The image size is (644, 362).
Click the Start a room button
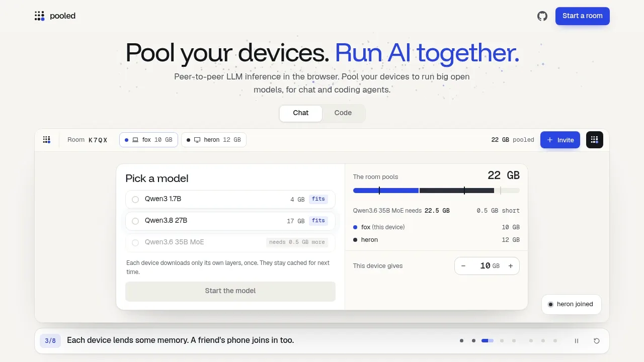pyautogui.click(x=583, y=16)
